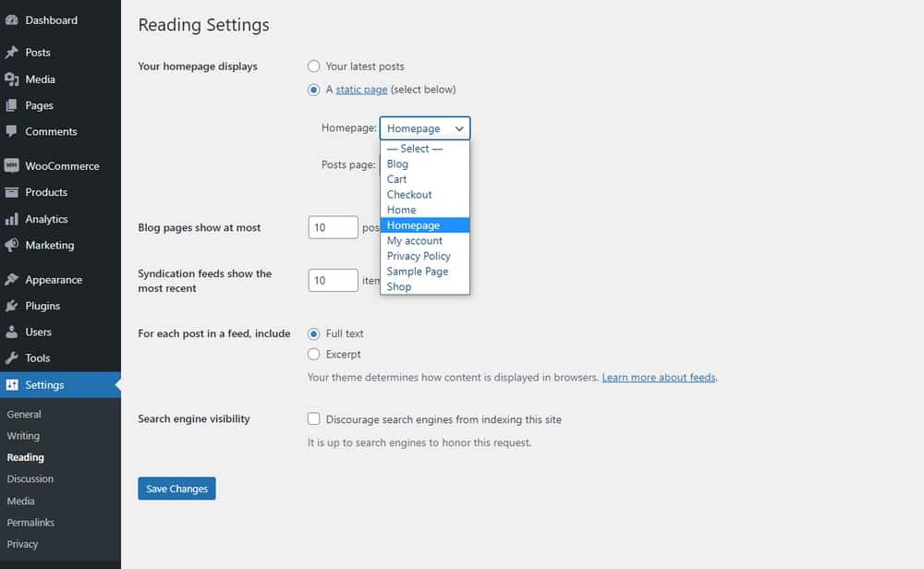
Task: Click the Products archive box icon
Action: click(11, 192)
